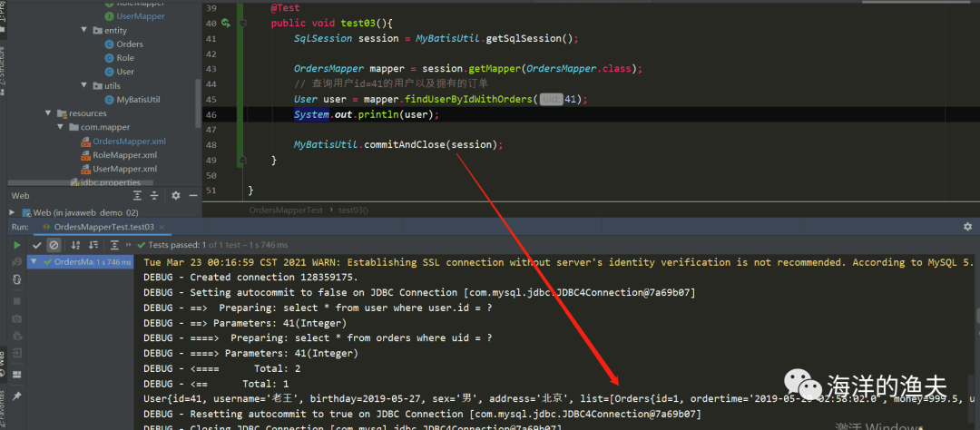Collapse the entity package
Screen dimensions: 980x430
point(84,30)
